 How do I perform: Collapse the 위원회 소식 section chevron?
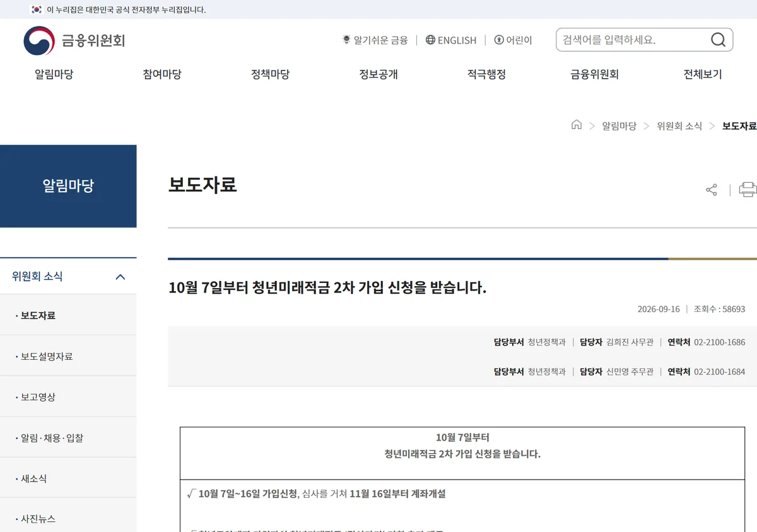point(120,277)
